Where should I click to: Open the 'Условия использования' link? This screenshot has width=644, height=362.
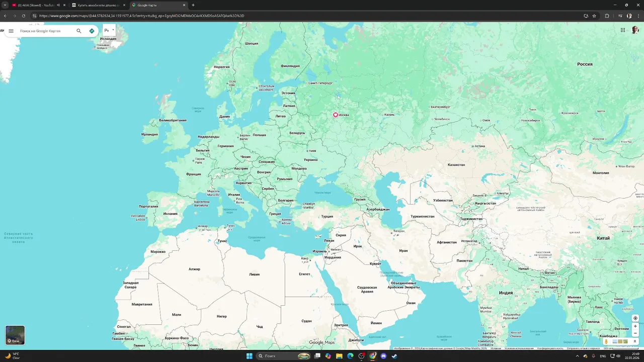click(x=519, y=348)
